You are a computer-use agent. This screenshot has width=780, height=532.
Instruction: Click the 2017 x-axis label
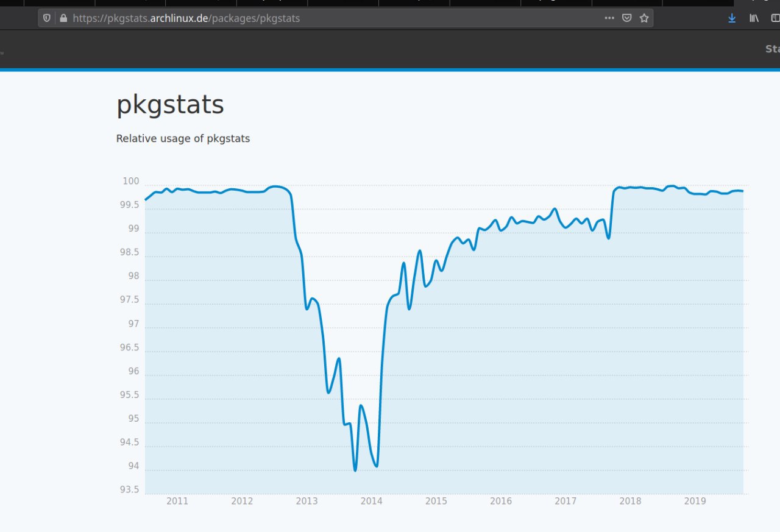(x=565, y=501)
